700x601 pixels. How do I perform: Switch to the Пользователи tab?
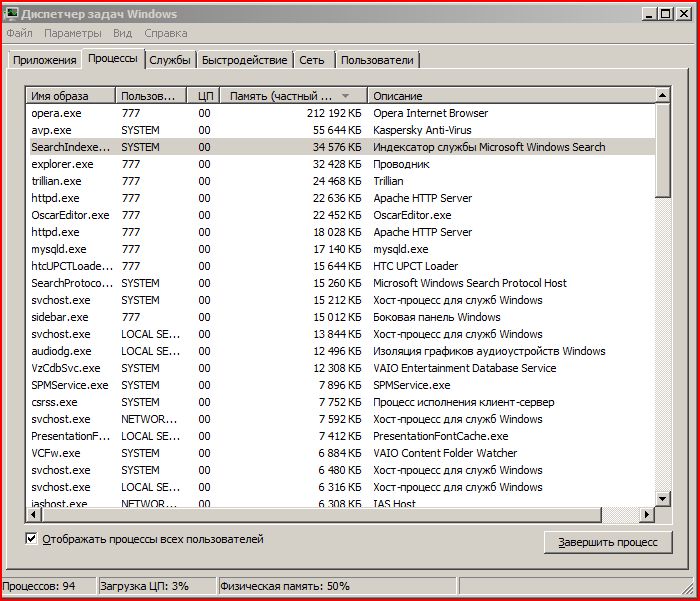[x=377, y=60]
